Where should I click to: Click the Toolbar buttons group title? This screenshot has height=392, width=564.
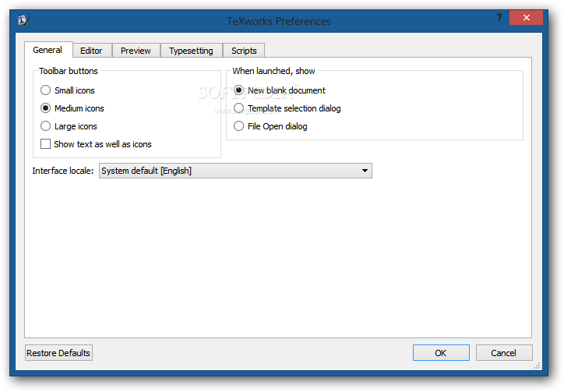coord(69,71)
